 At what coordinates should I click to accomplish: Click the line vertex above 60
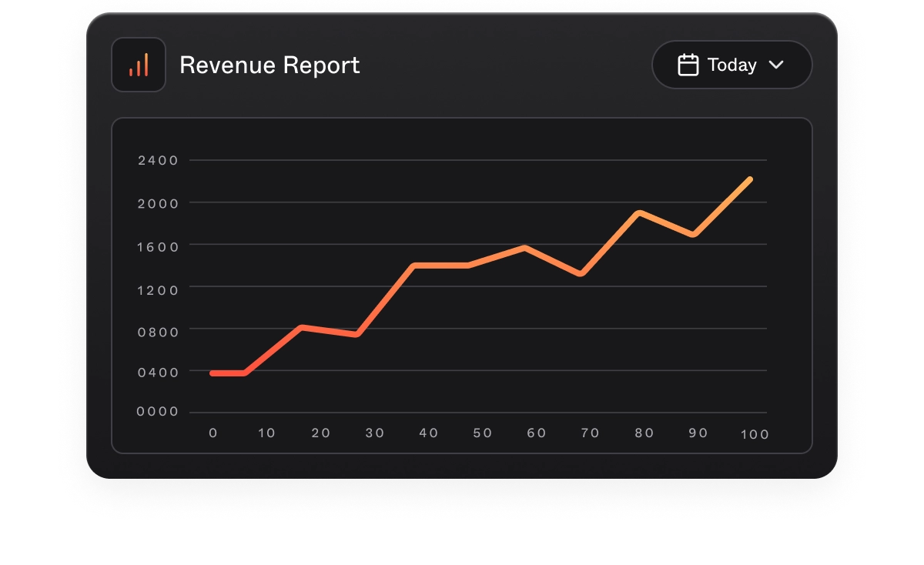pos(525,248)
